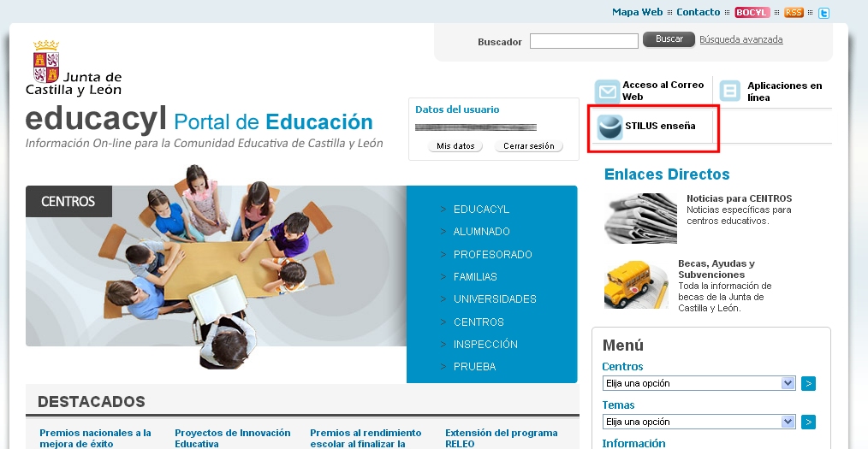The height and width of the screenshot is (449, 868).
Task: Open the Twitter icon link
Action: [x=823, y=13]
